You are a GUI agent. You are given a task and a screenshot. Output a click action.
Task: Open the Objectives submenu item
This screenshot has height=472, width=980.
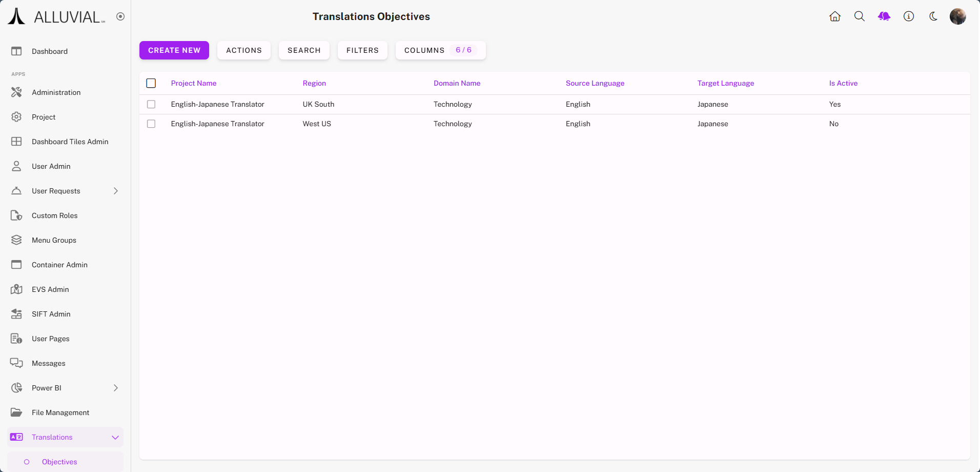pos(59,462)
